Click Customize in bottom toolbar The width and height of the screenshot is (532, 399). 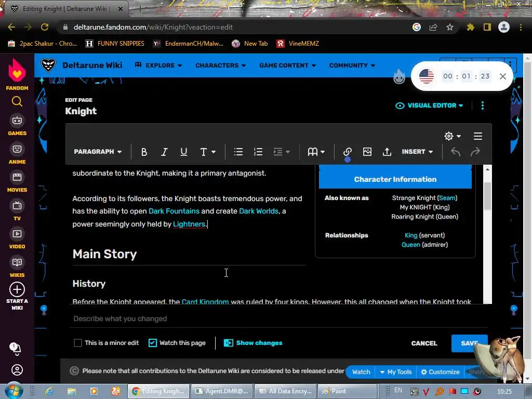coord(440,372)
